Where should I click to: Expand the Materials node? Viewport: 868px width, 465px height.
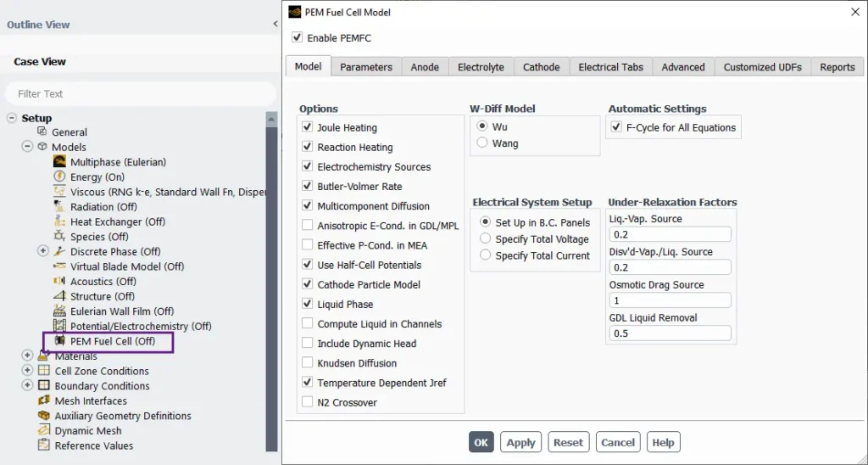tap(27, 355)
